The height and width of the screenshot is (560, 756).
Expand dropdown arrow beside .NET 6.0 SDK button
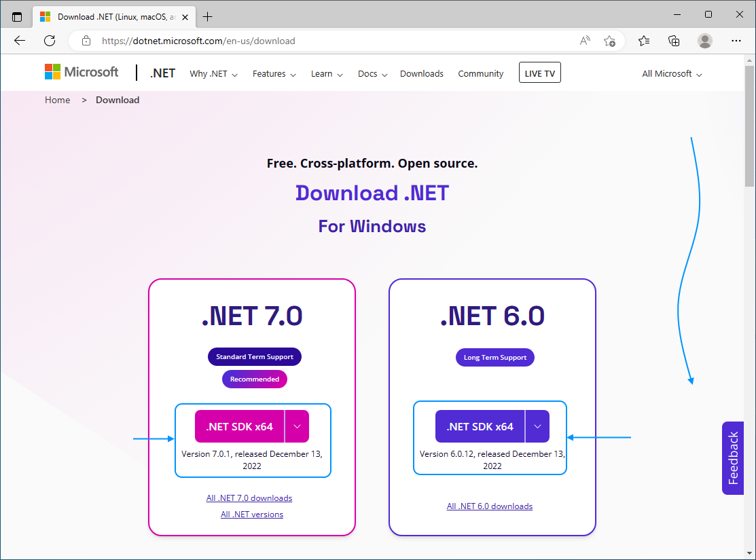tap(537, 426)
